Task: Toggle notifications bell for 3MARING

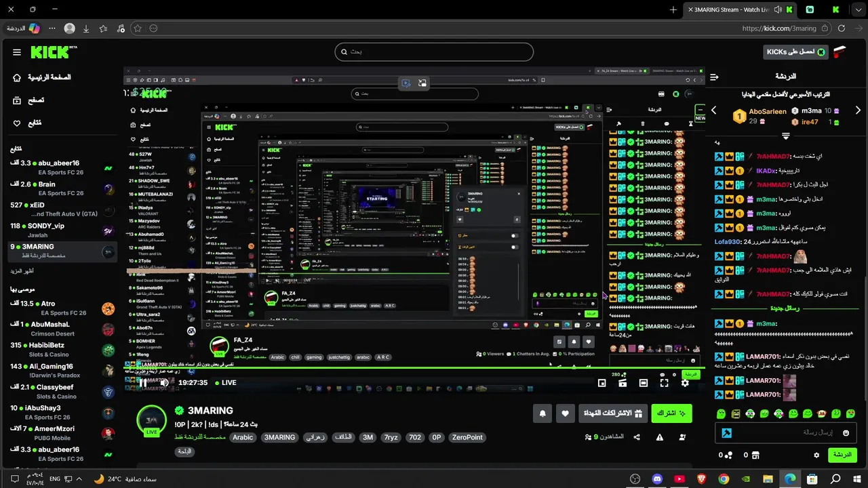Action: coord(542,413)
